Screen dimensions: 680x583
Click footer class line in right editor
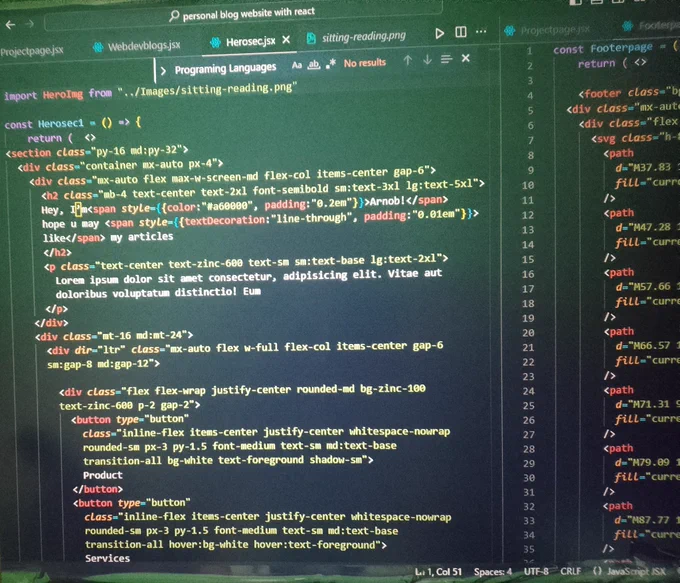(x=629, y=92)
